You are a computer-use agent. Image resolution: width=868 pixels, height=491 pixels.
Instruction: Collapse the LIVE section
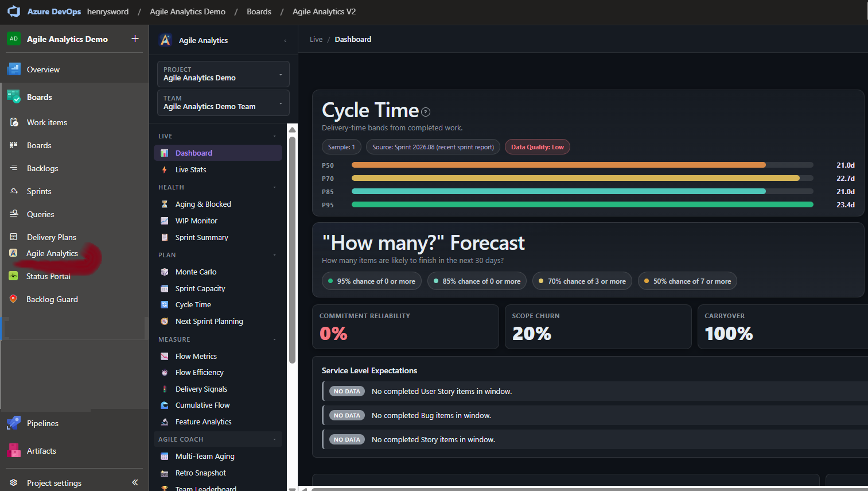[x=275, y=136]
